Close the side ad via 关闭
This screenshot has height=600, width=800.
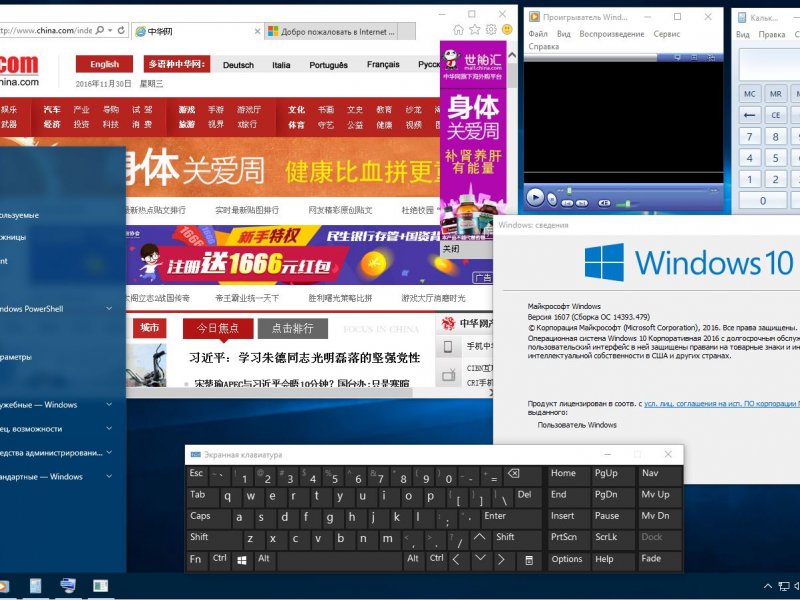coord(451,249)
